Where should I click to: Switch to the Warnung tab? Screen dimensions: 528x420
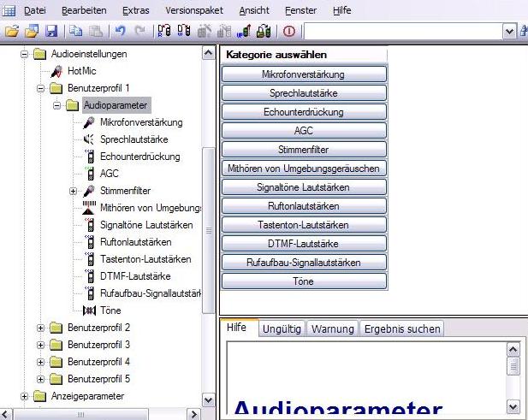tap(332, 328)
